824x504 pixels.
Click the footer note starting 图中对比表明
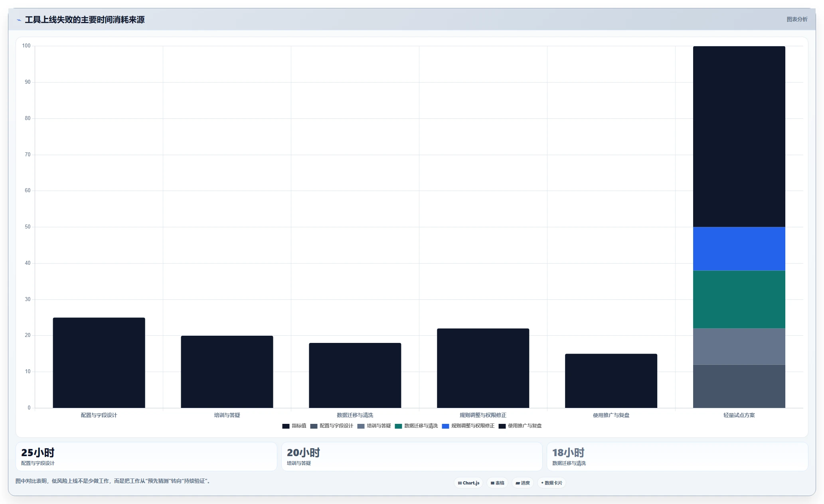(113, 481)
